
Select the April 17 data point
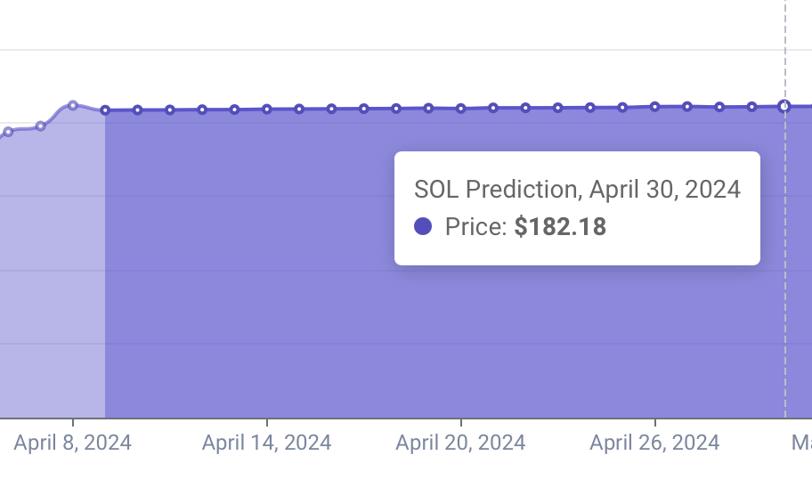tap(364, 109)
